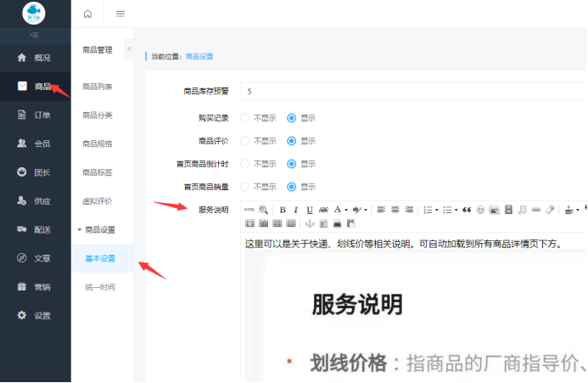The width and height of the screenshot is (588, 383).
Task: Go to 商品列表 page
Action: tap(97, 87)
